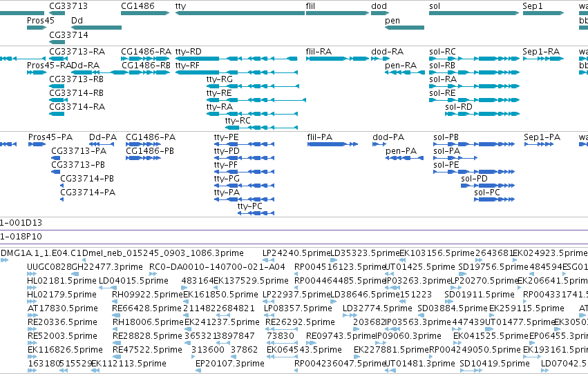Select protein Pros45-PA
The width and height of the screenshot is (588, 374).
37,144
